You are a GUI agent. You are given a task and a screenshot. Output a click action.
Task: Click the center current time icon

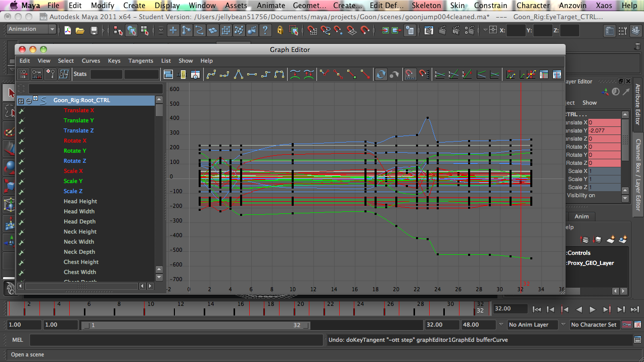click(196, 74)
